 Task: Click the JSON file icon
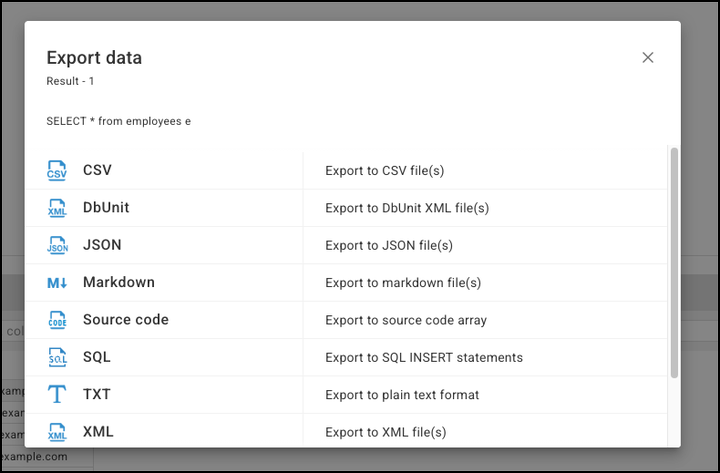[x=57, y=245]
